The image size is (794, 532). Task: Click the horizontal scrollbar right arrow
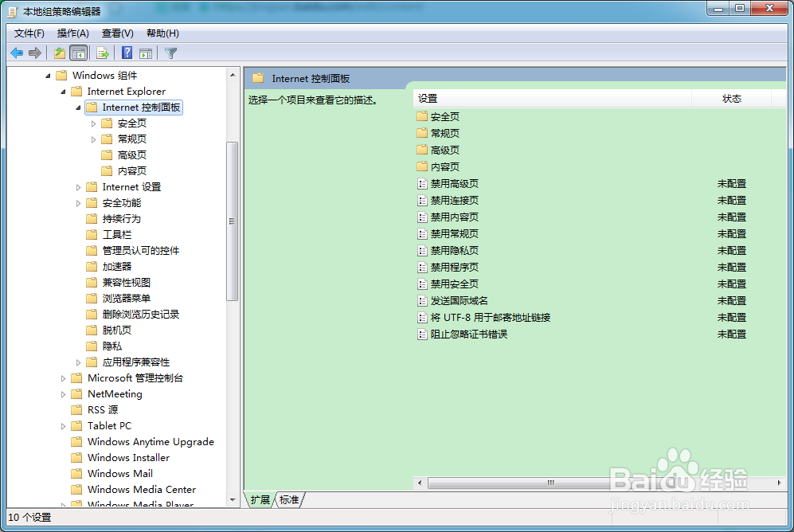pyautogui.click(x=779, y=483)
